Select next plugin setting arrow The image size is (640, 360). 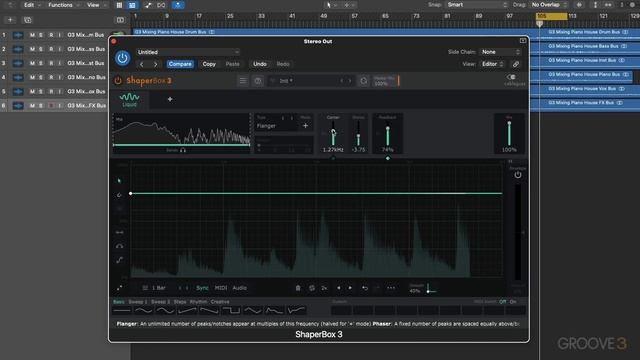156,64
